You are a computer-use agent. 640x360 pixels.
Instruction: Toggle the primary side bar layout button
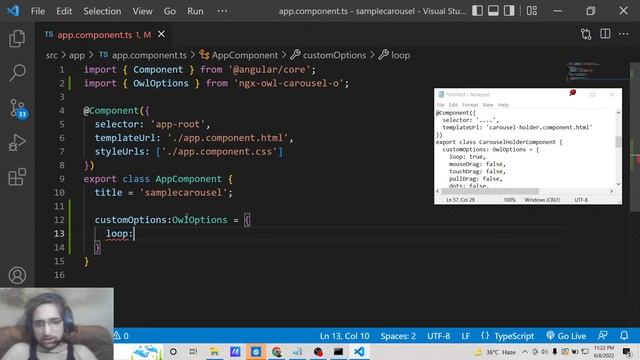tap(478, 11)
